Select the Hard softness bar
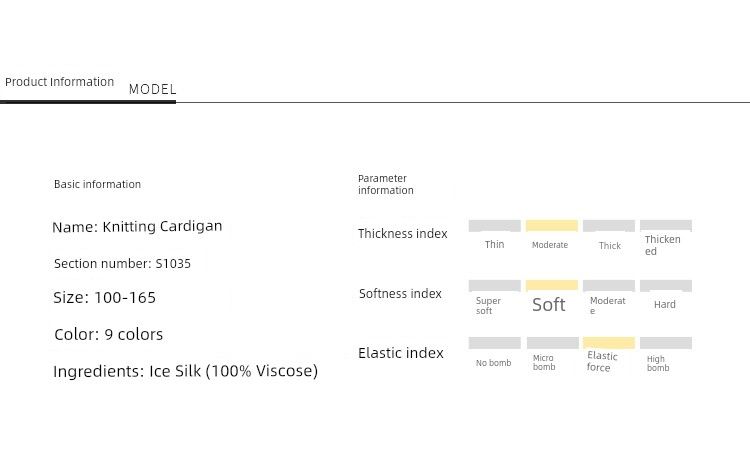Screen dimensions: 750x462 tap(666, 286)
